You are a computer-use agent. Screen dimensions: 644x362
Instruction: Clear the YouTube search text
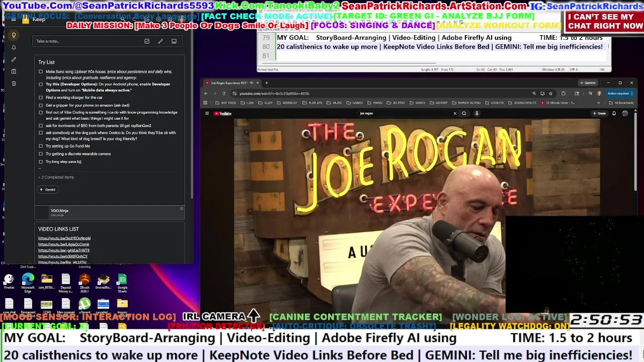pyautogui.click(x=455, y=114)
